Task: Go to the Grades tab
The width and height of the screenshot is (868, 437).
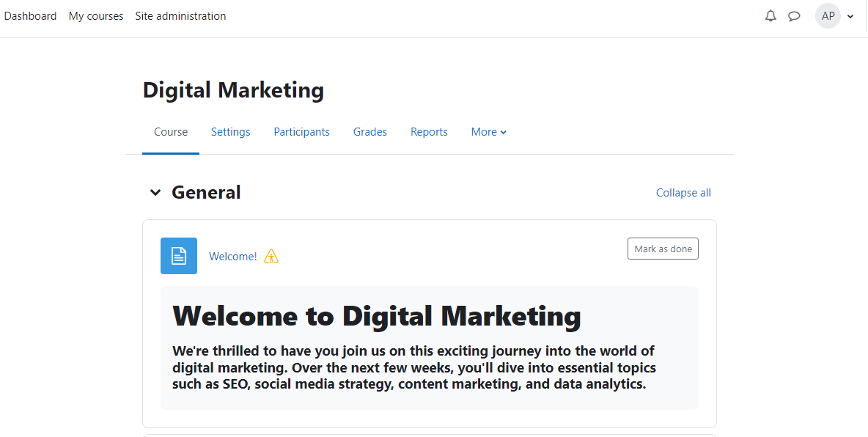Action: tap(370, 132)
